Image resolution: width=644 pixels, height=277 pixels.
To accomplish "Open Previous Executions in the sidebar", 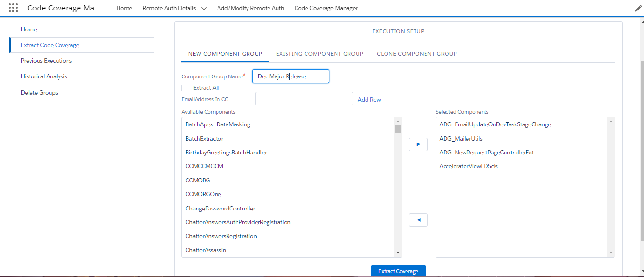I will 46,60.
